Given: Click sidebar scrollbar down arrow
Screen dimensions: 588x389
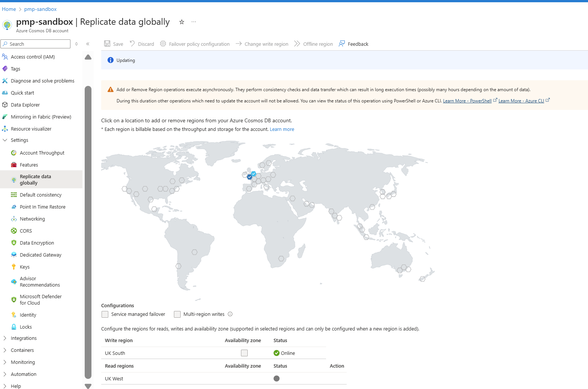Looking at the screenshot, I should 88,386.
